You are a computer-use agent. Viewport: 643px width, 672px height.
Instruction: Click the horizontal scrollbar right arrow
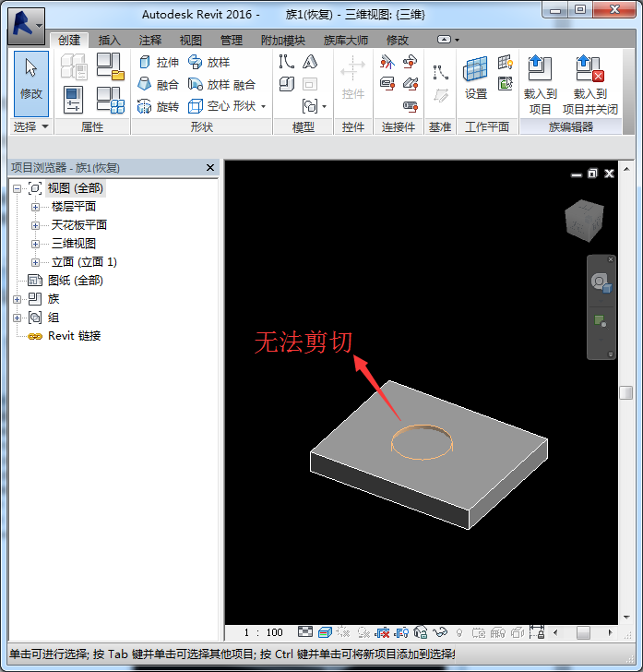click(x=610, y=632)
